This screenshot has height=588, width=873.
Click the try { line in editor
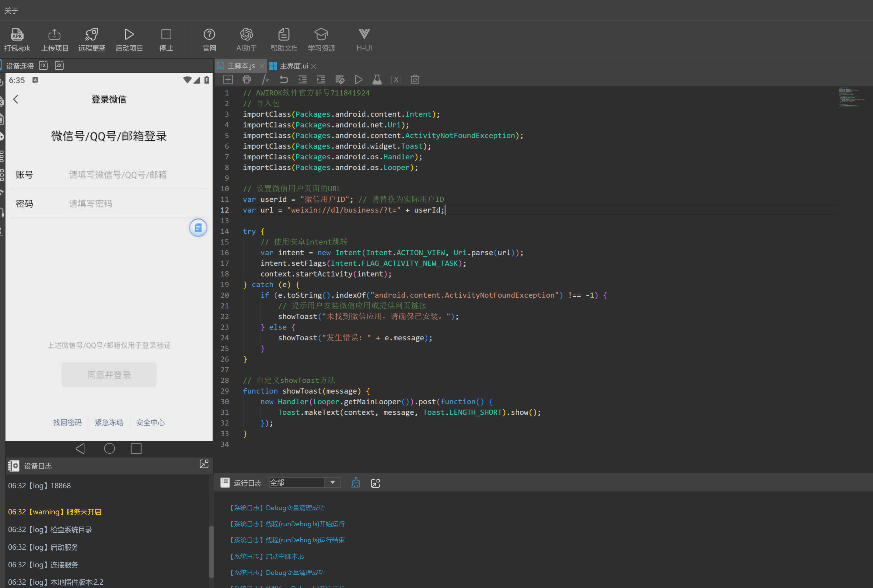253,231
